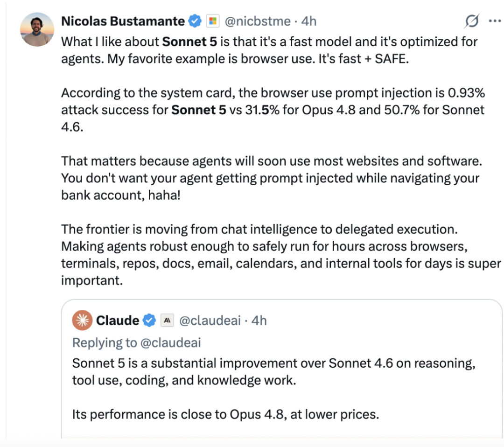Click the blue verified badge beside Nicolas Bustamante

tap(195, 21)
